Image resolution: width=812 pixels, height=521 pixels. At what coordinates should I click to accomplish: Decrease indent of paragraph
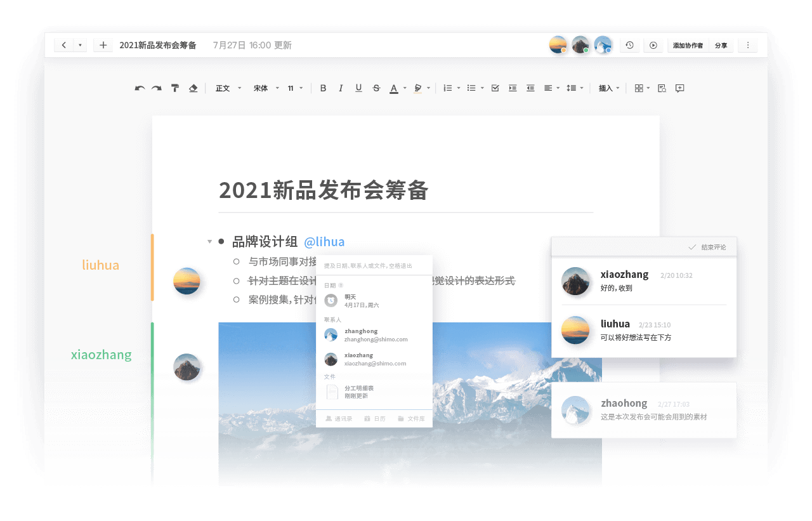point(530,88)
